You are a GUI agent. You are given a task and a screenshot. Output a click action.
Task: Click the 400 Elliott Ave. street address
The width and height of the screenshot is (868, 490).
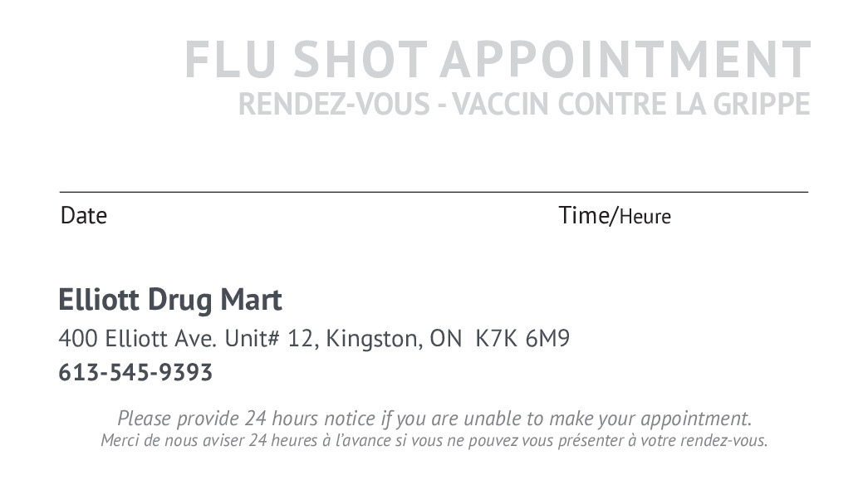(138, 339)
